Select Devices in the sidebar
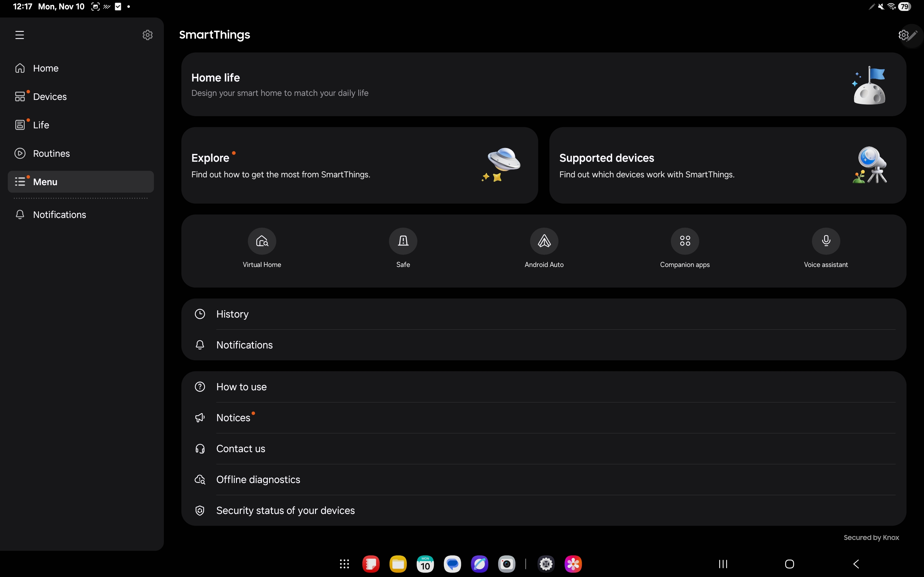The height and width of the screenshot is (577, 924). pyautogui.click(x=50, y=96)
